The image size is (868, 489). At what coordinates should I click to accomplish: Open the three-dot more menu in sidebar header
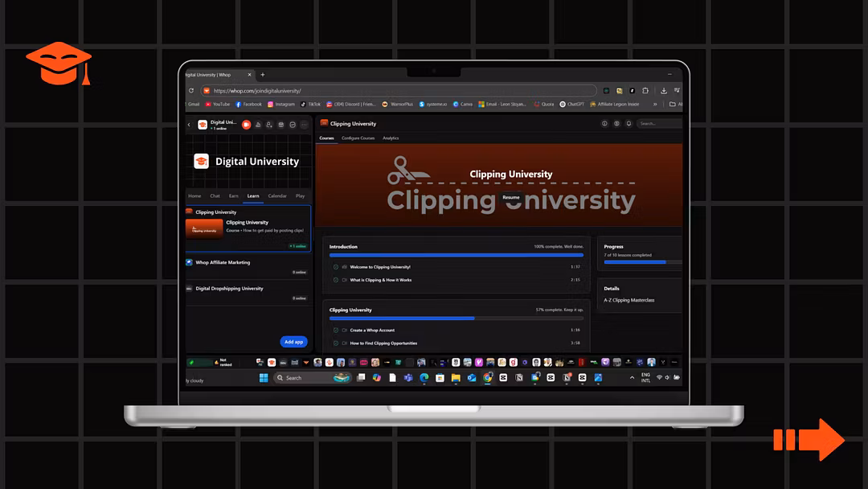[x=304, y=125]
